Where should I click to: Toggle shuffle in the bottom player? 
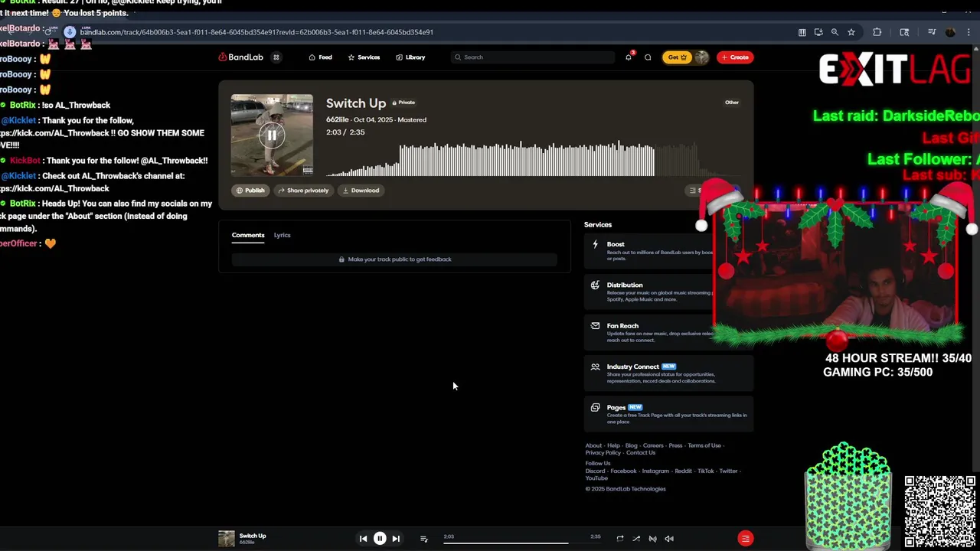[x=636, y=539]
